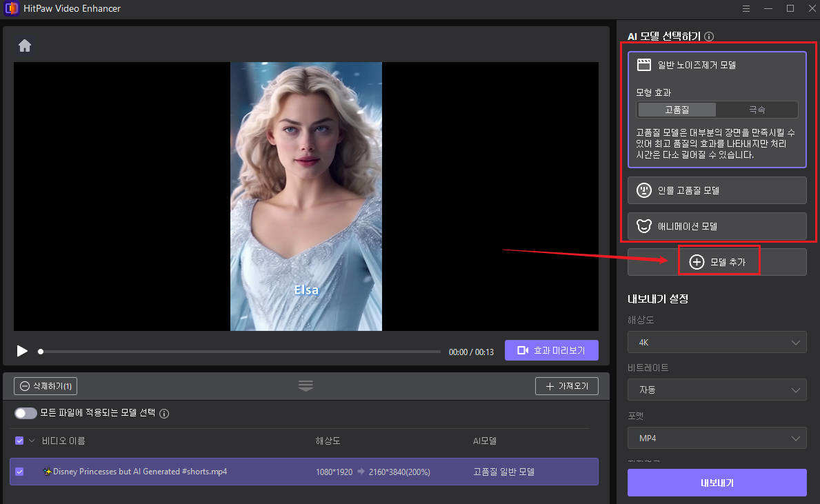The height and width of the screenshot is (504, 820).
Task: Toggle 모든 파일에 적용되는 모델 선택 switch
Action: 26,413
